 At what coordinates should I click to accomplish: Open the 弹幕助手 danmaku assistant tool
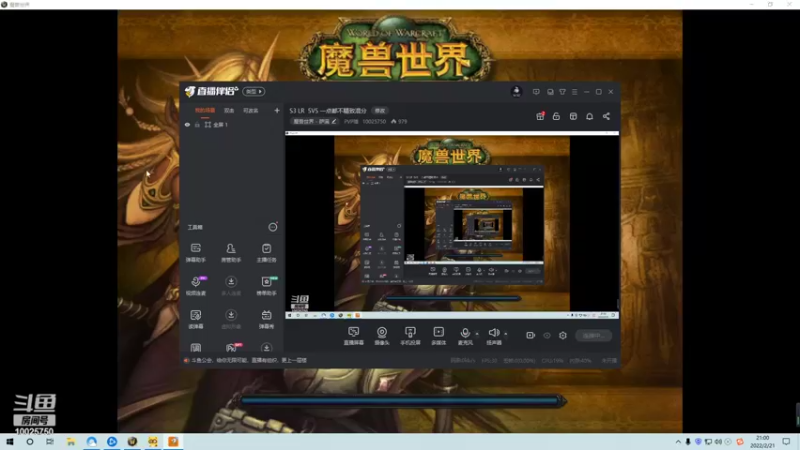(195, 253)
